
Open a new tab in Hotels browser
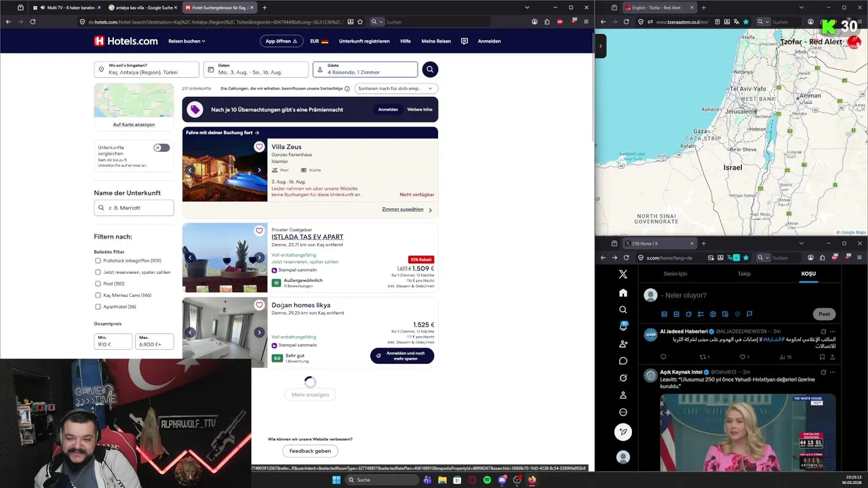point(264,7)
